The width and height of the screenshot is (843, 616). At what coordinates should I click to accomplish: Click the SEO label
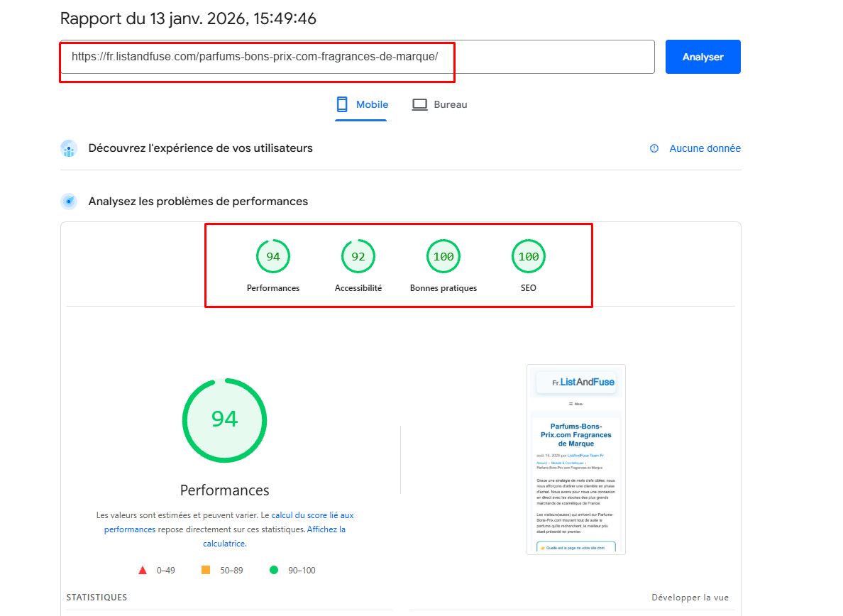pos(529,288)
